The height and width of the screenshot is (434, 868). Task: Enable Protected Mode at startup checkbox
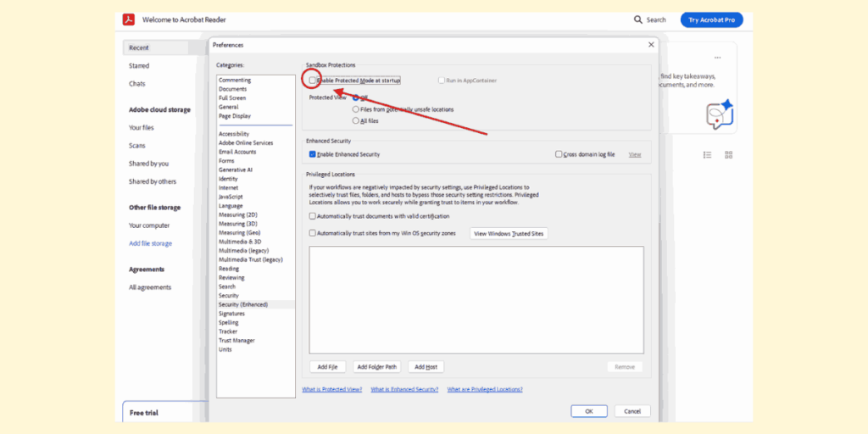point(312,81)
